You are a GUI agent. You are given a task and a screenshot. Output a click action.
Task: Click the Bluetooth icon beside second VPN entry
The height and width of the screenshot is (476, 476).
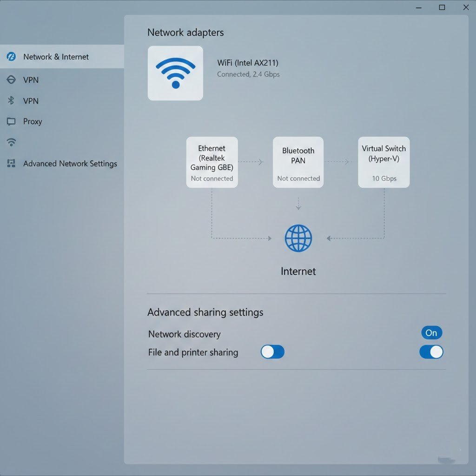coord(11,101)
